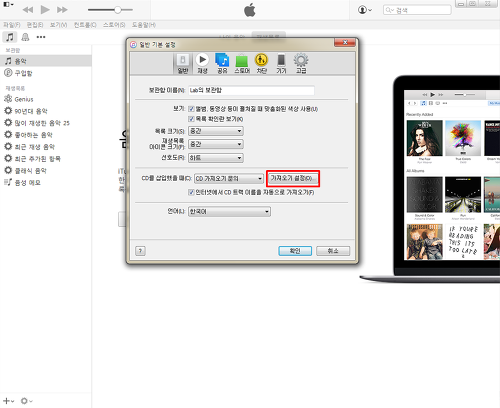The width and height of the screenshot is (500, 408).
Task: Close the preferences dialog with X
Action: click(345, 42)
